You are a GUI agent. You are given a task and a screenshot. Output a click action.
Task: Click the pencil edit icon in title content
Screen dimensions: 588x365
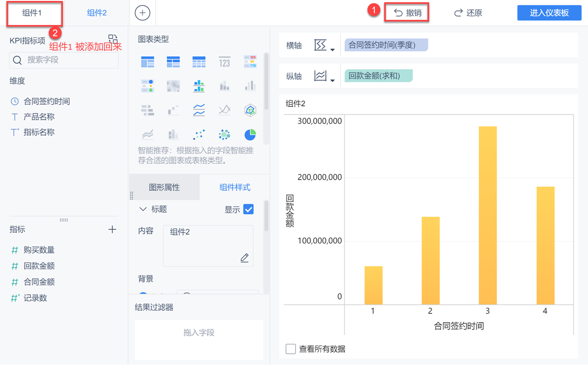pyautogui.click(x=245, y=258)
